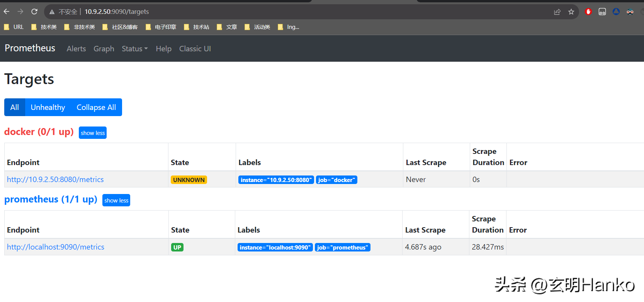Click the share page icon in address bar
Viewport: 644px width, 302px height.
tap(557, 12)
